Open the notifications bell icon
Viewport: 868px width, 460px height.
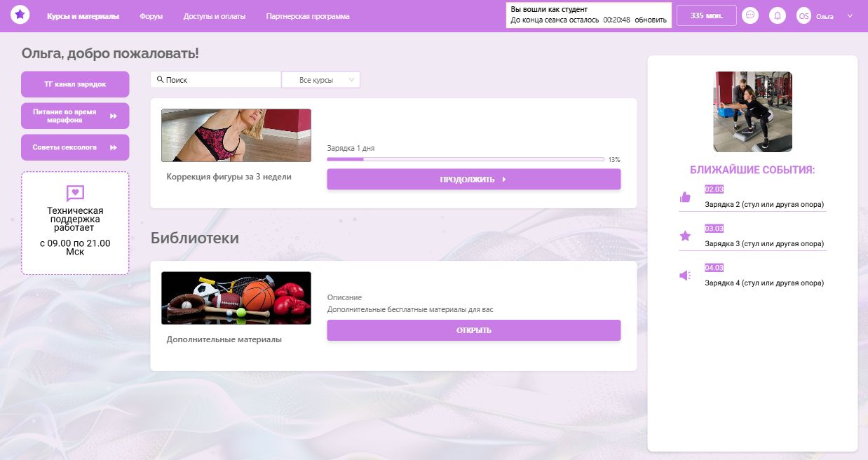[x=777, y=15]
